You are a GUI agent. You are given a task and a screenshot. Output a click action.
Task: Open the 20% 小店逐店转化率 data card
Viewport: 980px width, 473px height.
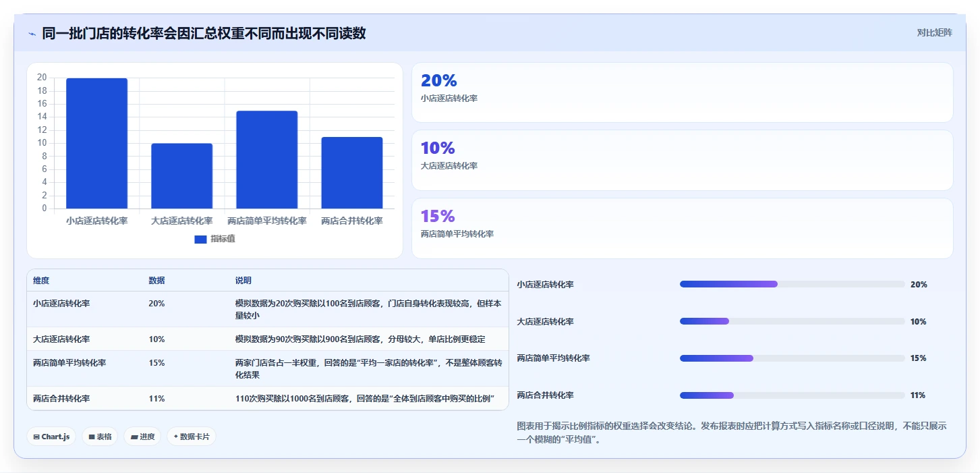point(683,92)
